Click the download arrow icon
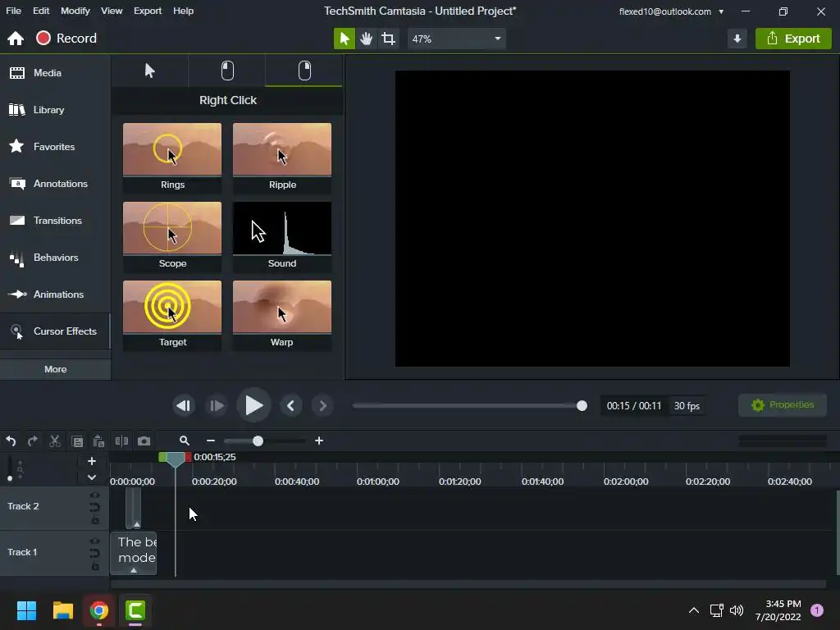Viewport: 840px width, 630px height. click(737, 39)
